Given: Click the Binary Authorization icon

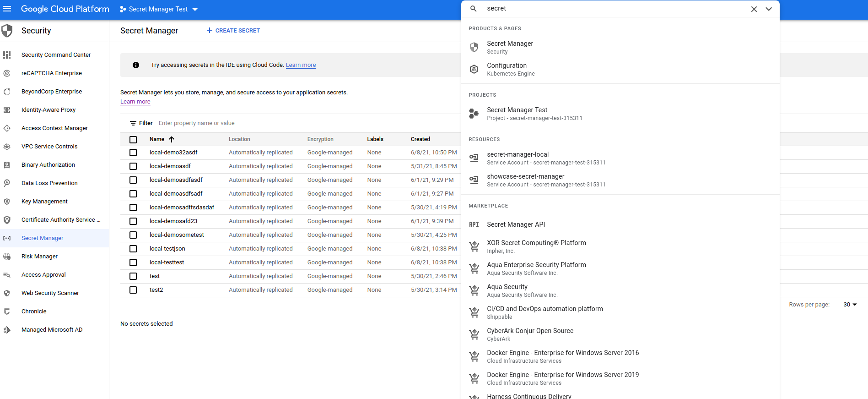Looking at the screenshot, I should coord(7,165).
